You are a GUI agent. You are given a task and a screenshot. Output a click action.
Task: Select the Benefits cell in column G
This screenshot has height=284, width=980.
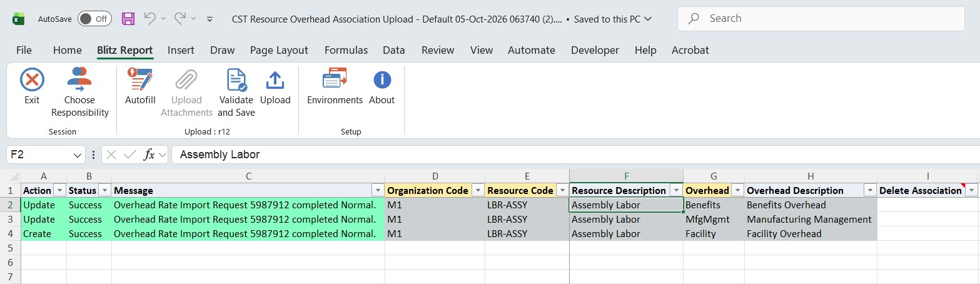[x=714, y=205]
